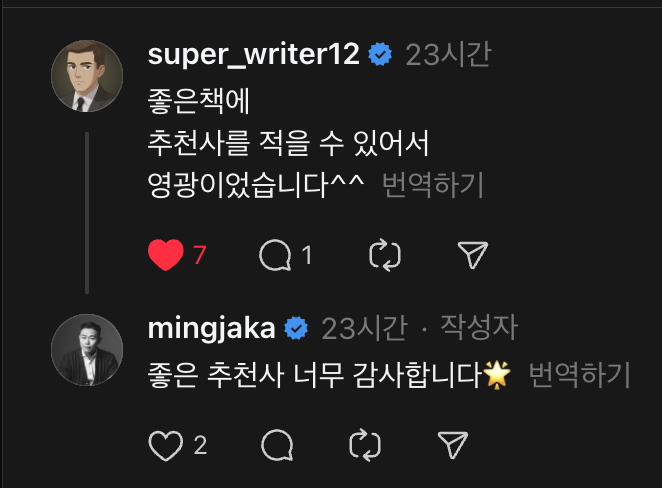View the 7 likes count on super_writer12's comment
This screenshot has height=488, width=662.
[x=199, y=256]
